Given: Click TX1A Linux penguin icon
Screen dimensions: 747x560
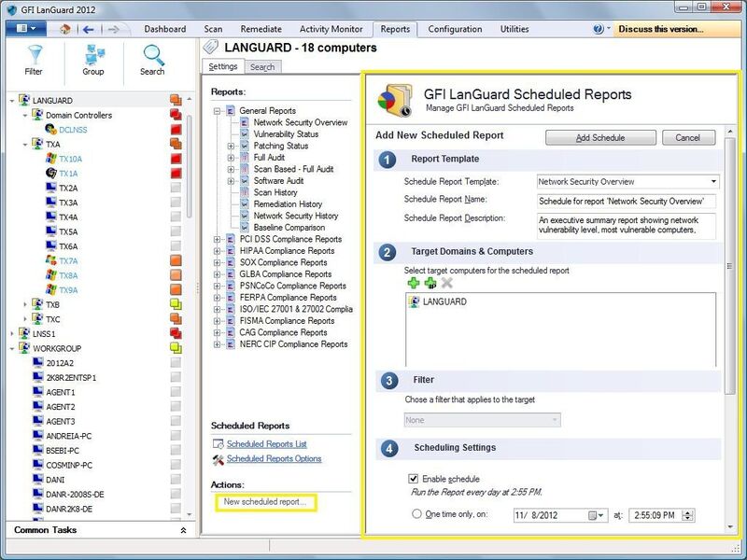Looking at the screenshot, I should 51,173.
